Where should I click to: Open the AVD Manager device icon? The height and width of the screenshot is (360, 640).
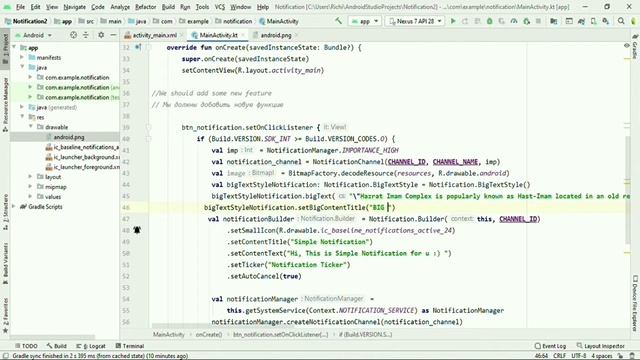click(x=593, y=21)
